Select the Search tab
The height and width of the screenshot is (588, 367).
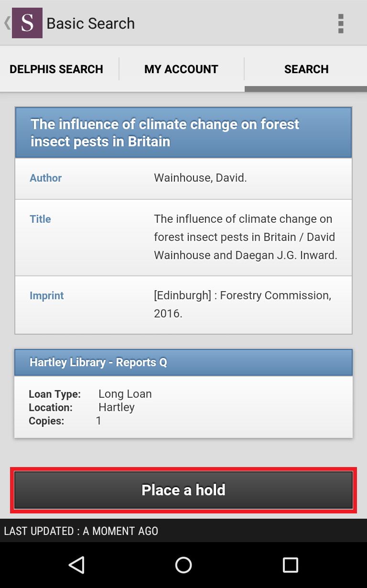306,69
